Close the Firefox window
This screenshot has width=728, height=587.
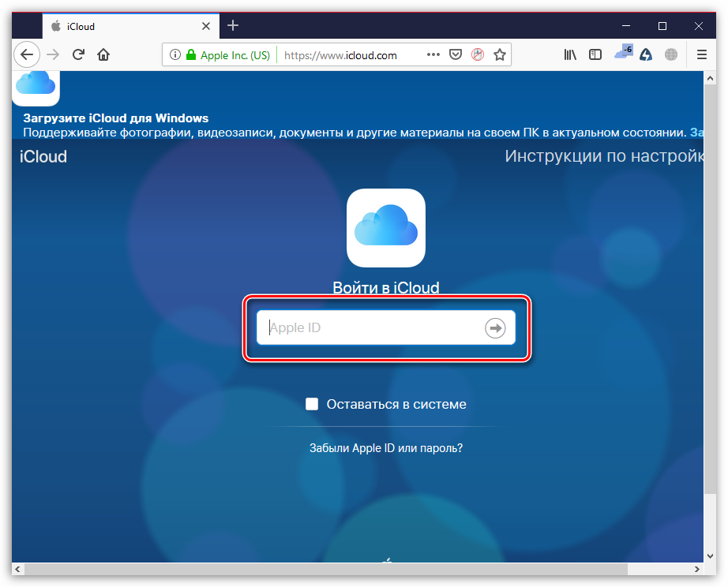point(698,26)
